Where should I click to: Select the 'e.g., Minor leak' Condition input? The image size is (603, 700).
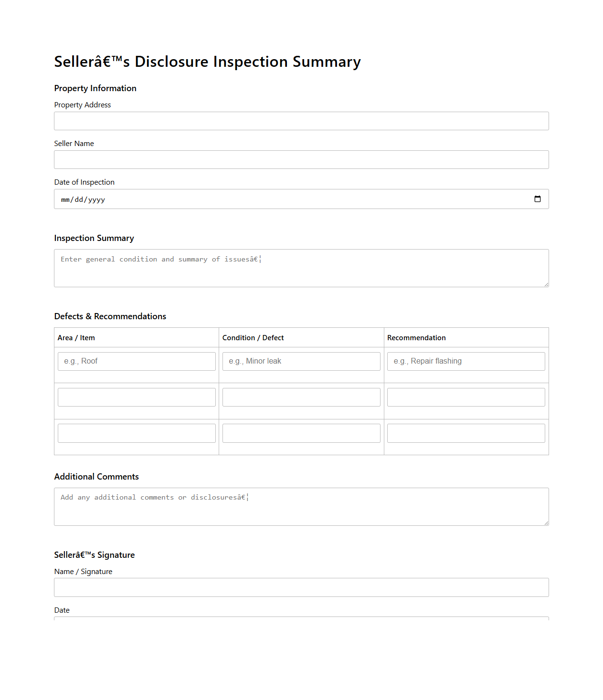click(x=301, y=361)
